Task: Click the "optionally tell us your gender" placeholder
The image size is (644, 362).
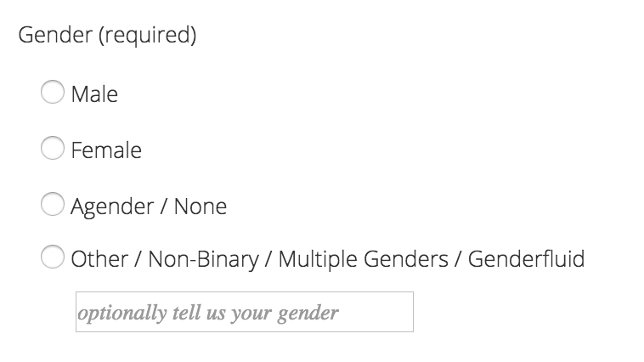Action: coord(208,313)
